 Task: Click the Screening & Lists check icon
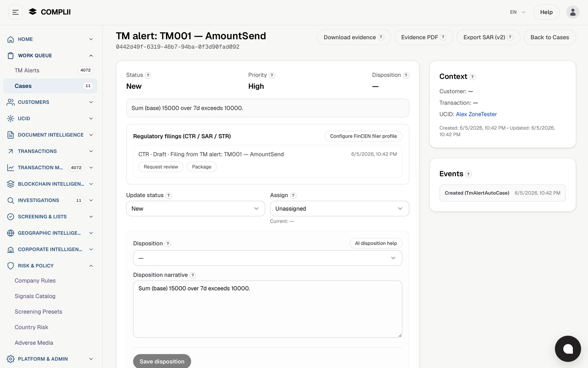coord(11,217)
